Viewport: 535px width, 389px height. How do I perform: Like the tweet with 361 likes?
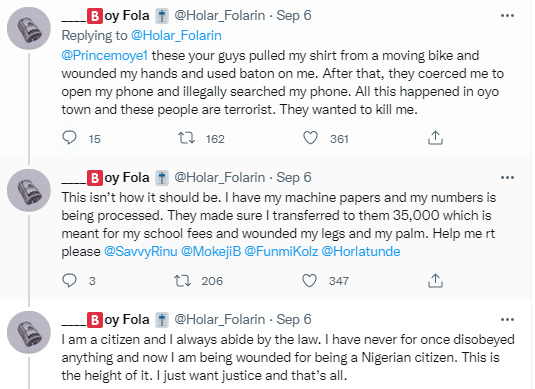coord(310,138)
